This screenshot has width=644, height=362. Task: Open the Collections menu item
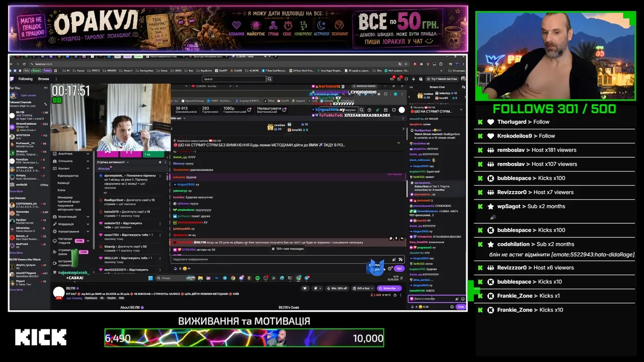[64, 183]
